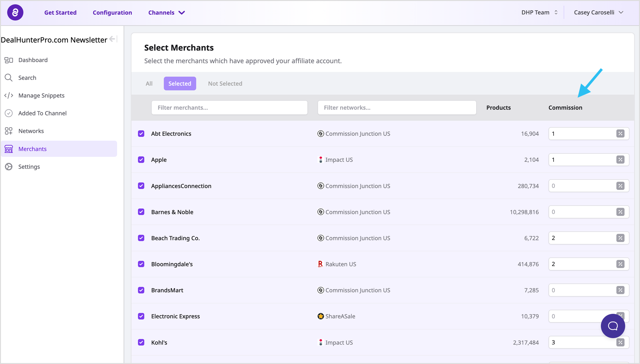
Task: Uncheck the Apple merchant checkbox
Action: (141, 160)
